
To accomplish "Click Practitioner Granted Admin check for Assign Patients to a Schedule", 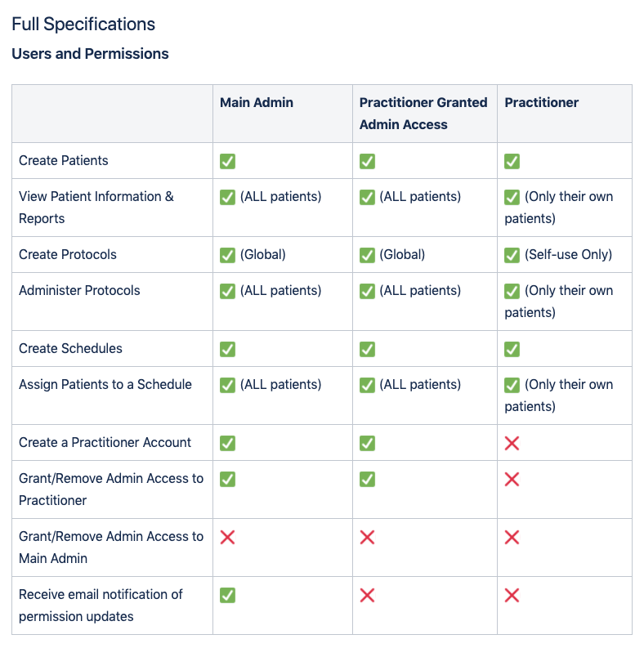I will coord(367,385).
